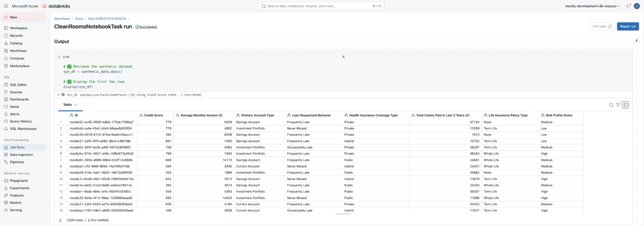Select the ID cell in row 5
Screen dimensions: 644x226
coord(102,147)
